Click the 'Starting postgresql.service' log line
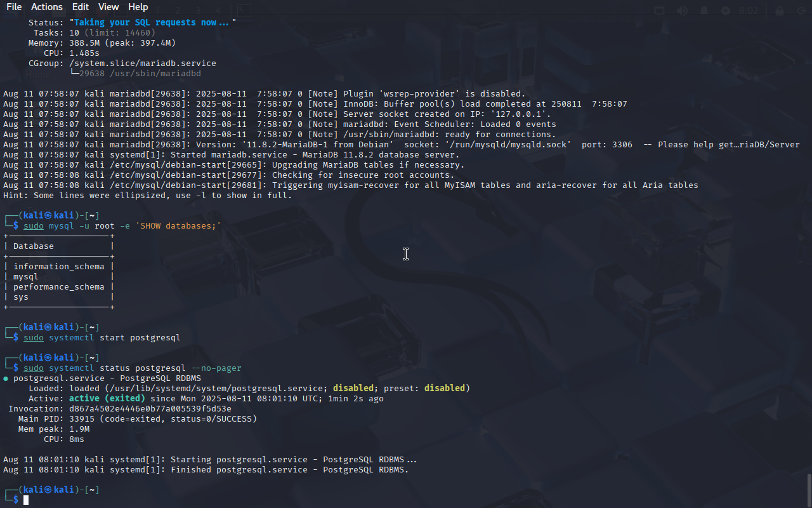 coord(210,459)
